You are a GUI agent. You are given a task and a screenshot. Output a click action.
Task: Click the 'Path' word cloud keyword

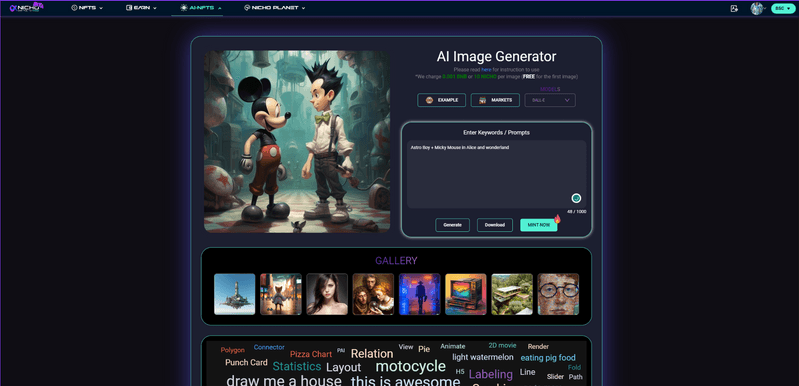tap(575, 377)
